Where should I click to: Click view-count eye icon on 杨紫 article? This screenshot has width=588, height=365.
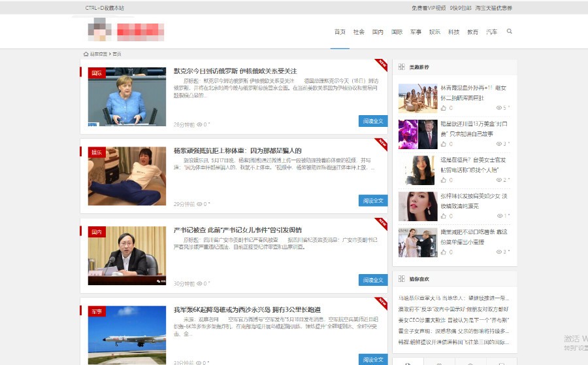tap(199, 204)
